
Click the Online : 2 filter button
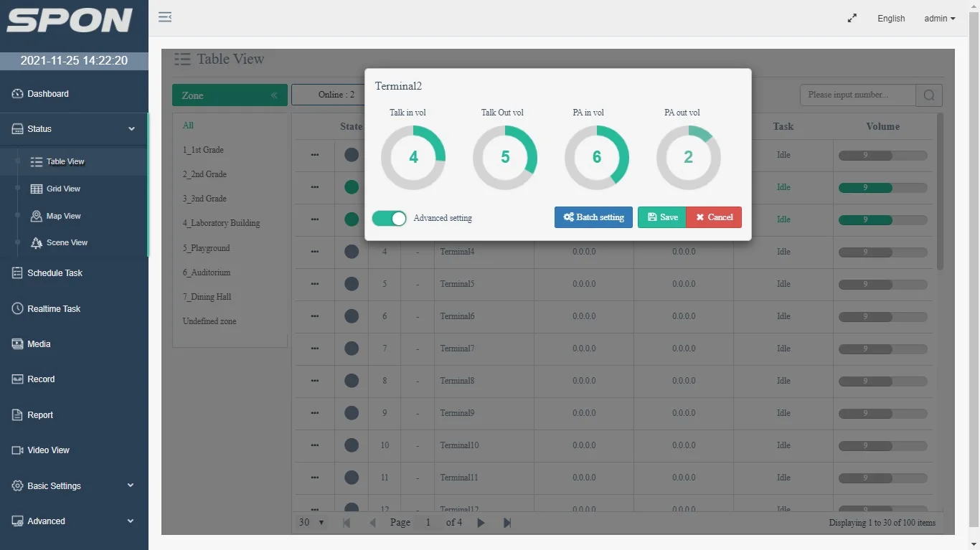pos(336,95)
